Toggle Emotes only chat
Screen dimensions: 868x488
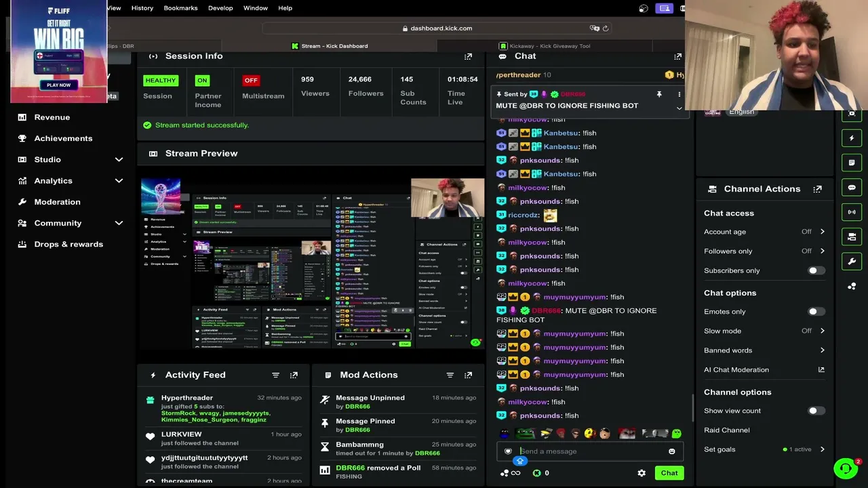(816, 312)
